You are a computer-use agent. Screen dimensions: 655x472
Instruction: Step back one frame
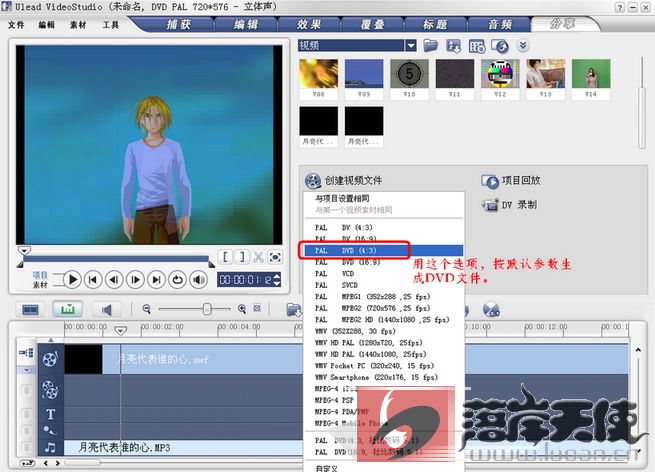point(114,279)
